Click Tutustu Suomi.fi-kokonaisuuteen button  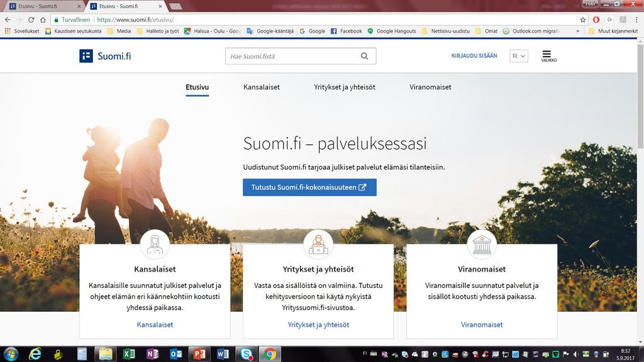click(x=309, y=187)
